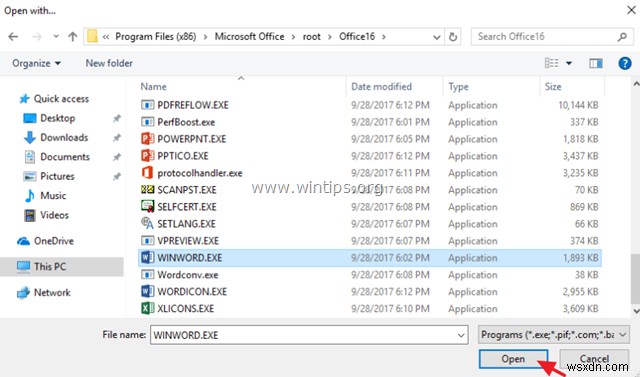Select the XLICONS.EXE Excel icon
The height and width of the screenshot is (377, 640).
(147, 308)
